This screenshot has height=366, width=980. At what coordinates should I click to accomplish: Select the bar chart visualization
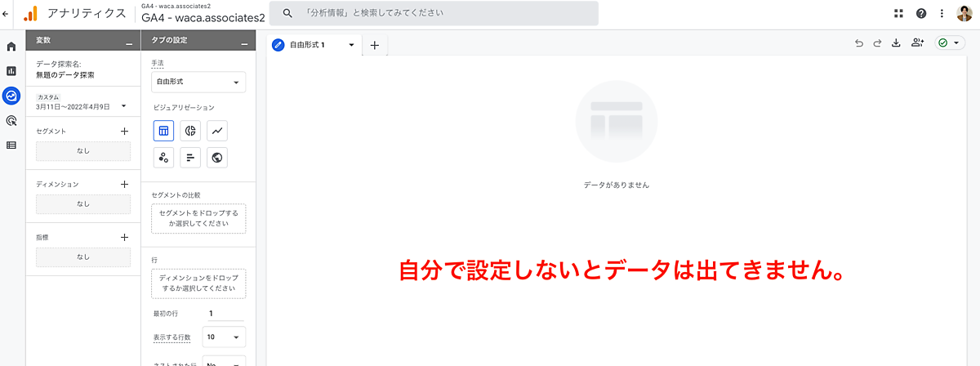[190, 158]
